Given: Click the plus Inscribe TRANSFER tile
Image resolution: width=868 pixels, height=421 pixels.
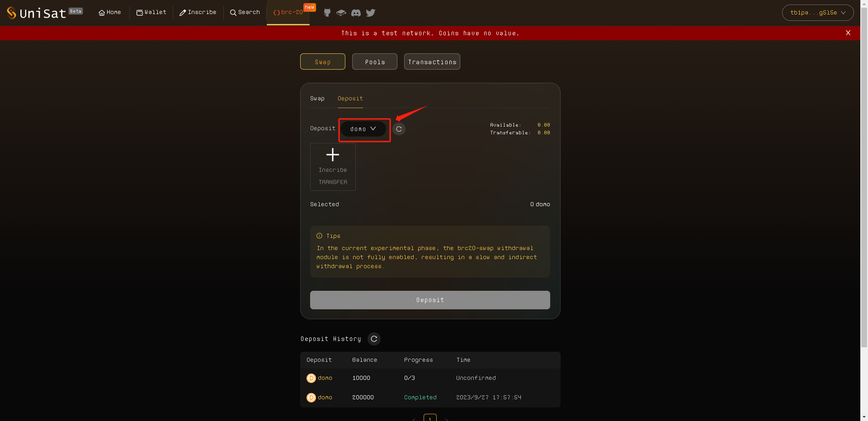Looking at the screenshot, I should point(333,167).
